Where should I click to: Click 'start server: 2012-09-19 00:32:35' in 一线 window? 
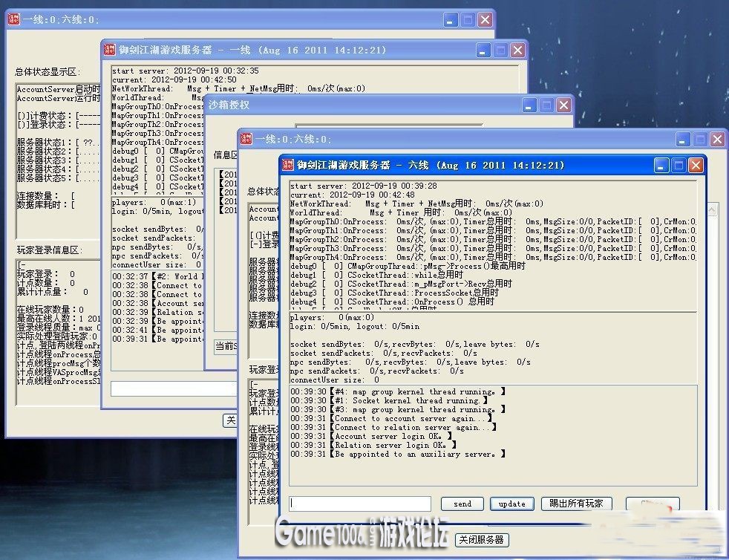[x=186, y=71]
